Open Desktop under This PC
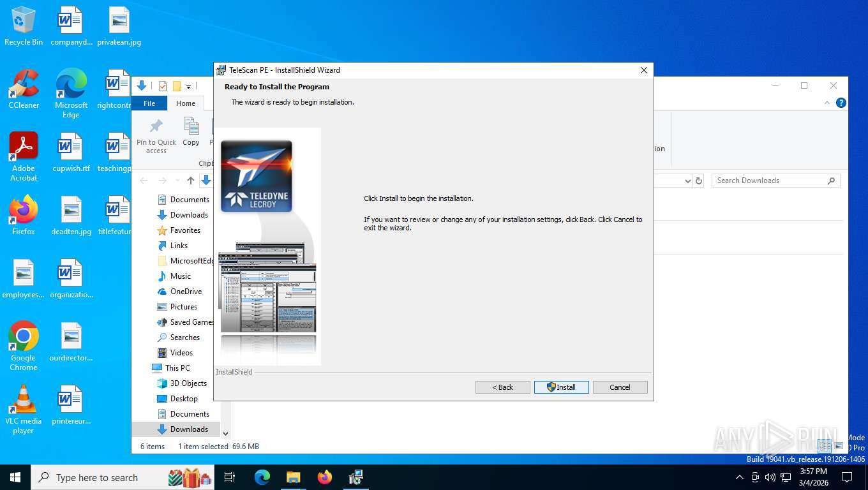 (x=177, y=399)
